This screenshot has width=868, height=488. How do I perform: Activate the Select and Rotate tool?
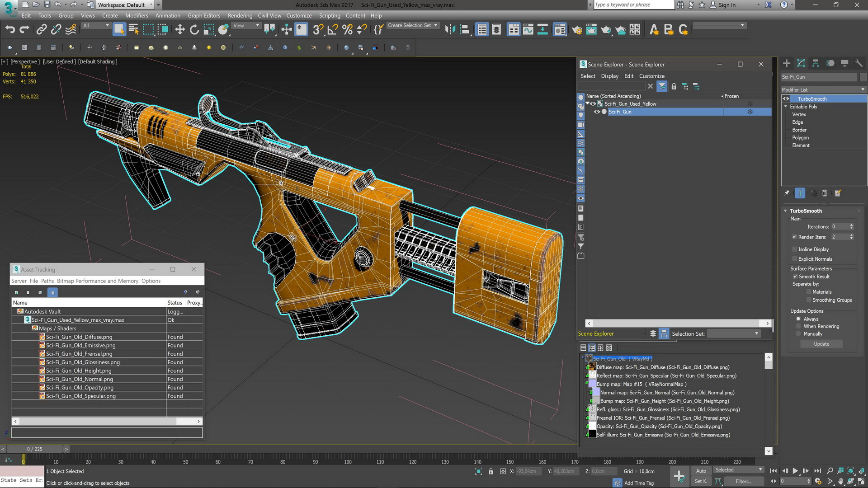(x=194, y=30)
